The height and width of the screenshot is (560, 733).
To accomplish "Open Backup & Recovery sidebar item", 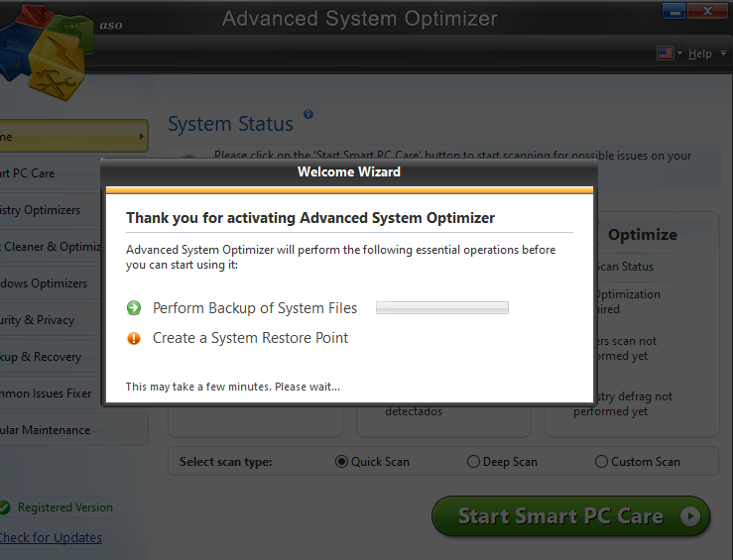I will [x=50, y=357].
